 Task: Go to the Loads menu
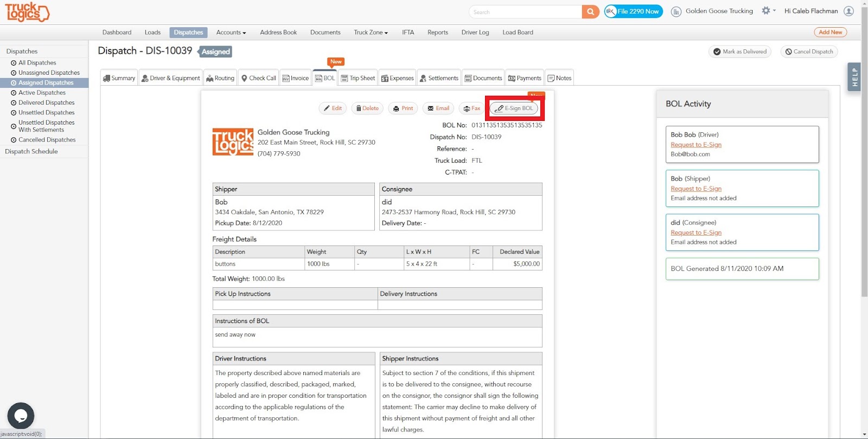[152, 33]
